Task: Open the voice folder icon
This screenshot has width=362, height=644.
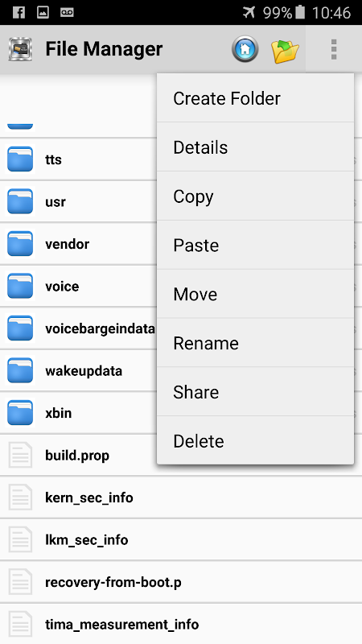Action: coord(20,286)
